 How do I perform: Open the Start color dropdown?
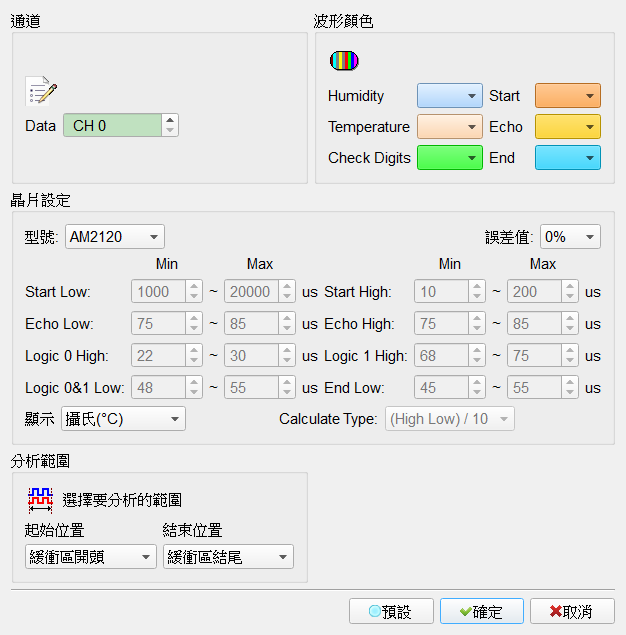[568, 96]
